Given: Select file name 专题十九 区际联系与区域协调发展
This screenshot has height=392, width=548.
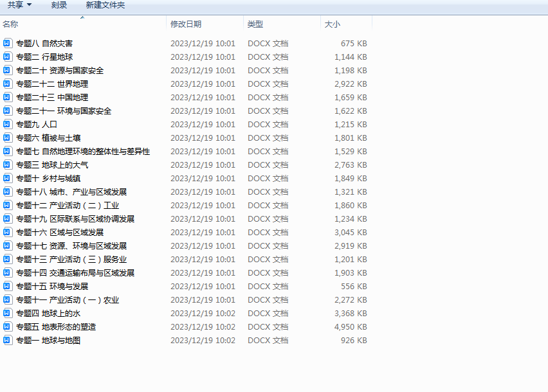Looking at the screenshot, I should 75,219.
